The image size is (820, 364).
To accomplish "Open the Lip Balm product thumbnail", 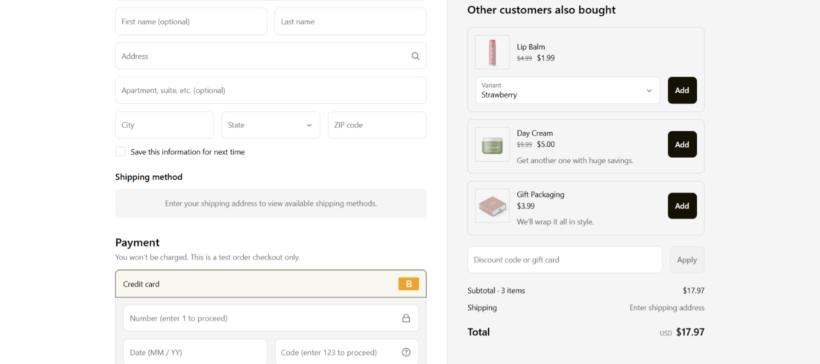I will [x=492, y=52].
